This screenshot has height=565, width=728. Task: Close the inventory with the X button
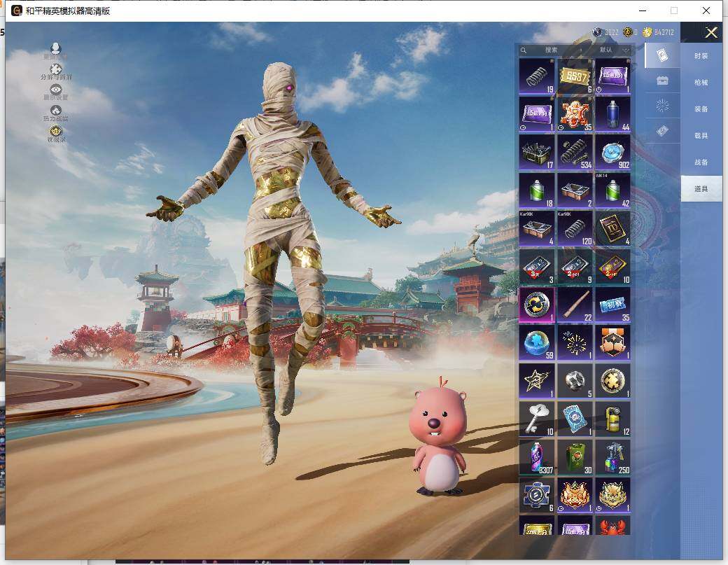tap(711, 32)
